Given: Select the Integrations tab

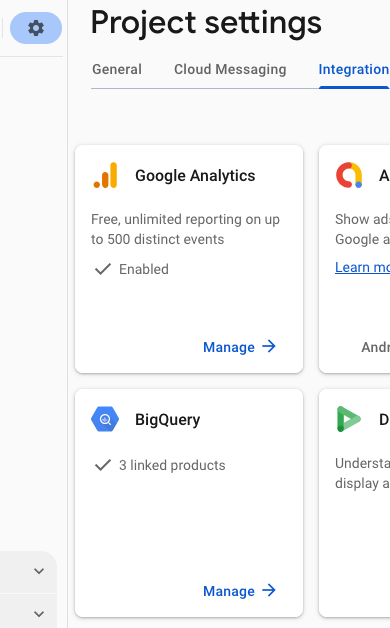Looking at the screenshot, I should pyautogui.click(x=354, y=69).
